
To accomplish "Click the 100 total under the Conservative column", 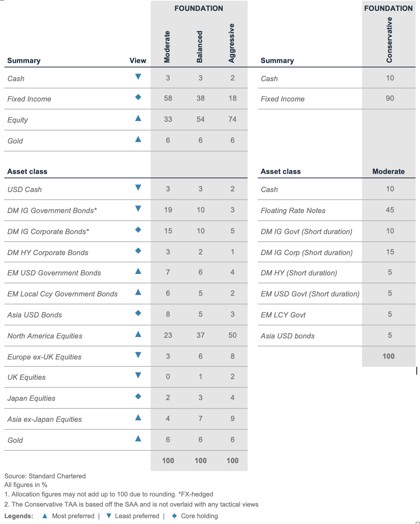I will point(388,356).
